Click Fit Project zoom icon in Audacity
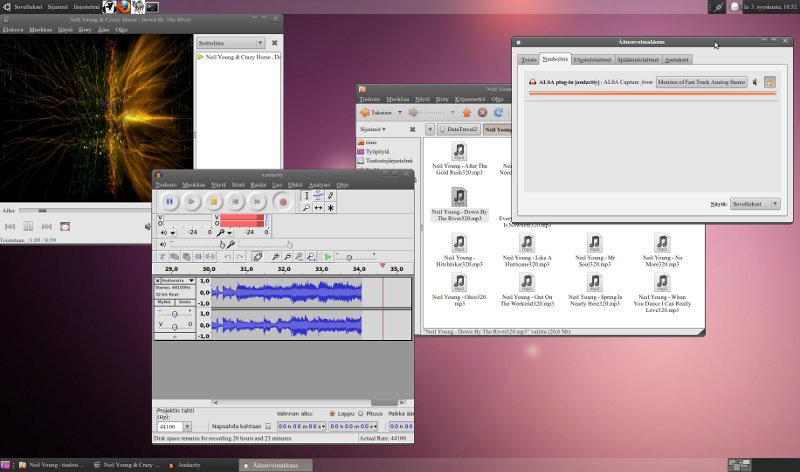This screenshot has width=800, height=472. pos(311,257)
